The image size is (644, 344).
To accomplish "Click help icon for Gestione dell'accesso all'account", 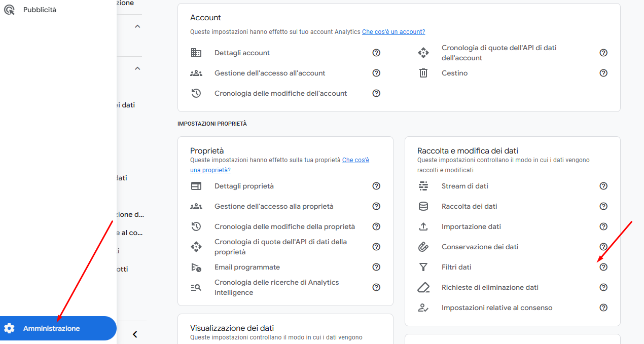I will click(376, 73).
